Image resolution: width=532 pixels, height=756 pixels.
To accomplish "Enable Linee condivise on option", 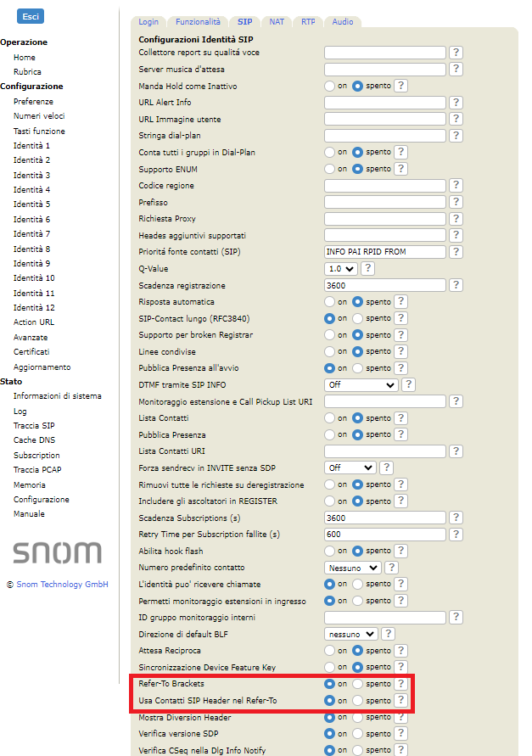I will tap(329, 352).
